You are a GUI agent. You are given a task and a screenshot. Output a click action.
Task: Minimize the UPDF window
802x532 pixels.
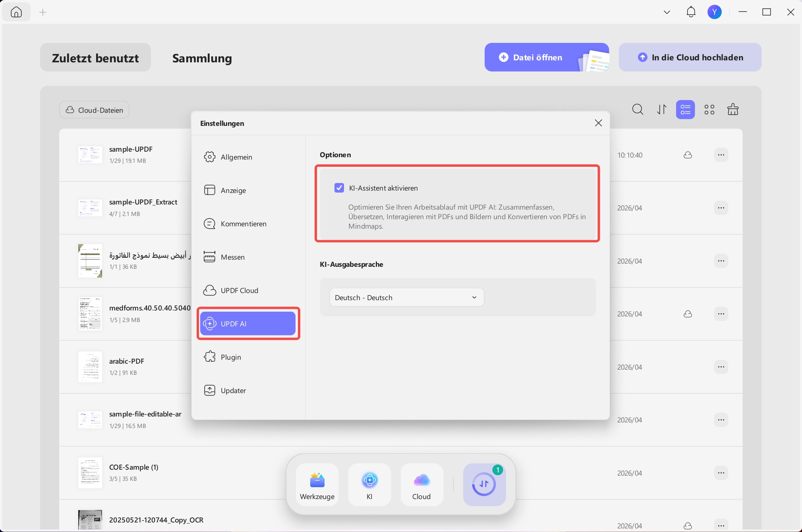click(743, 12)
